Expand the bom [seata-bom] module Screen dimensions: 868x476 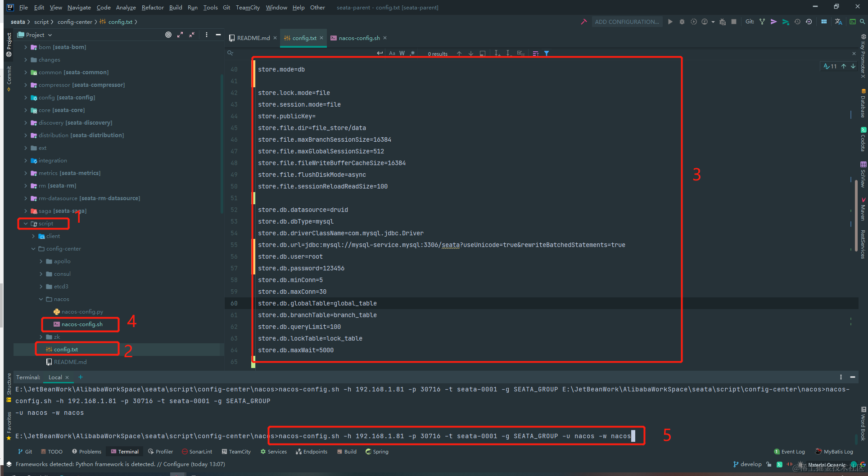[26, 47]
